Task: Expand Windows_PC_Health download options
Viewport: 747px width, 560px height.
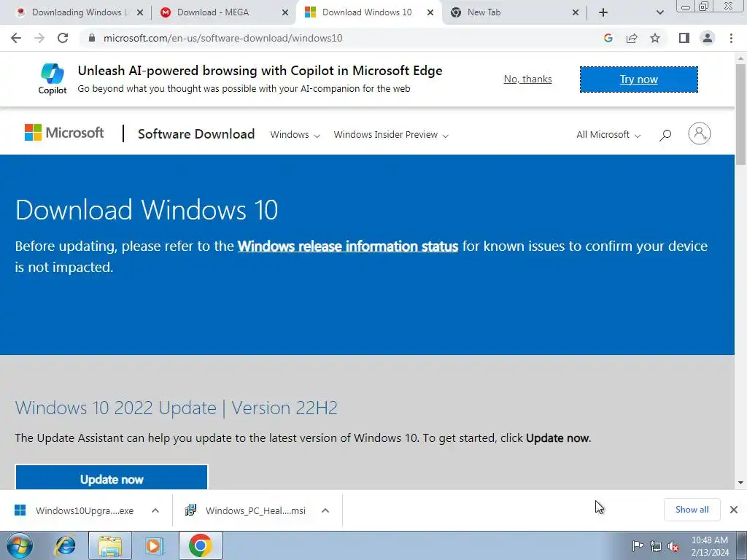Action: point(325,510)
